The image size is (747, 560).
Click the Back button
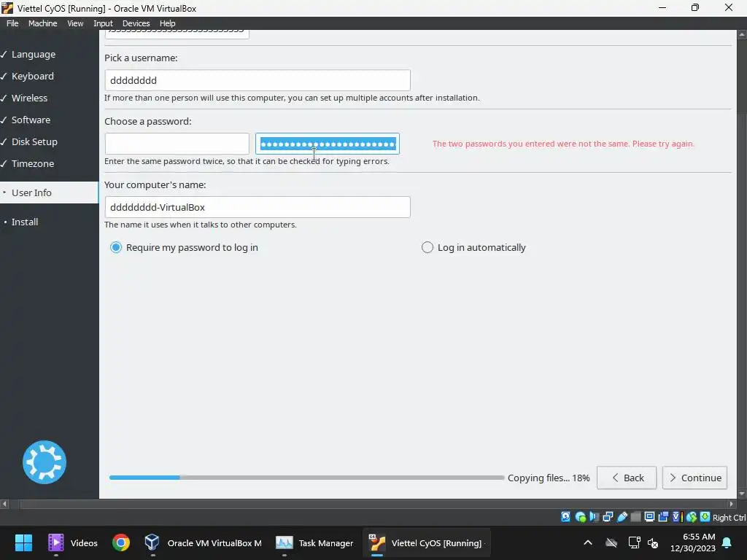click(x=627, y=478)
